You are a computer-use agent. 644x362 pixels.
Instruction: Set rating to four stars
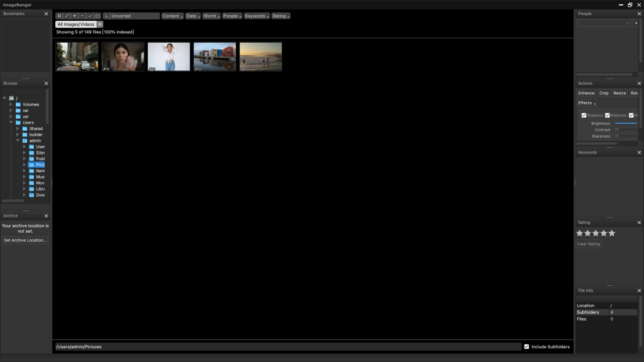pos(604,233)
